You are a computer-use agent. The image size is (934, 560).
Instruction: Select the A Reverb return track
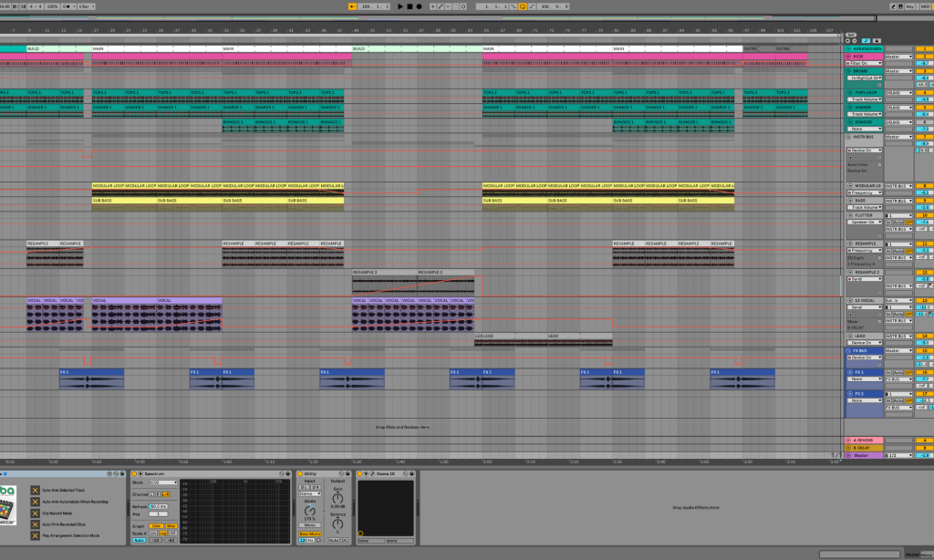tap(865, 441)
